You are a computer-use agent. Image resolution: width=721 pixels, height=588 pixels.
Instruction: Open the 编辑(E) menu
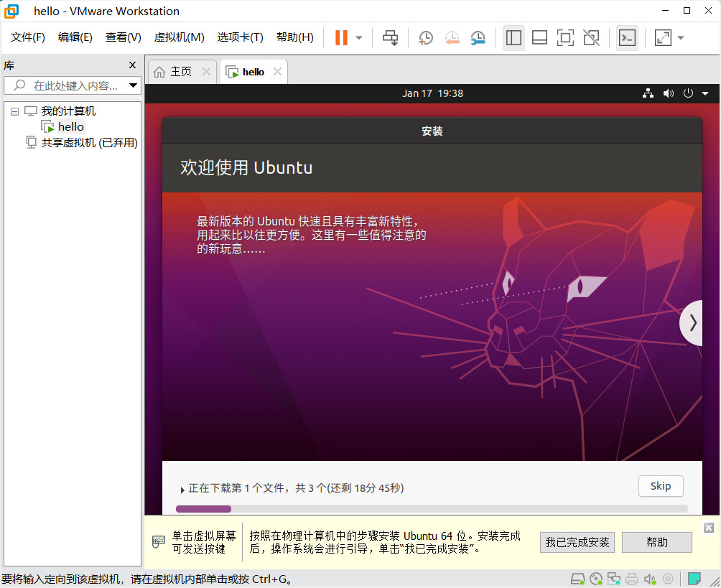tap(75, 37)
